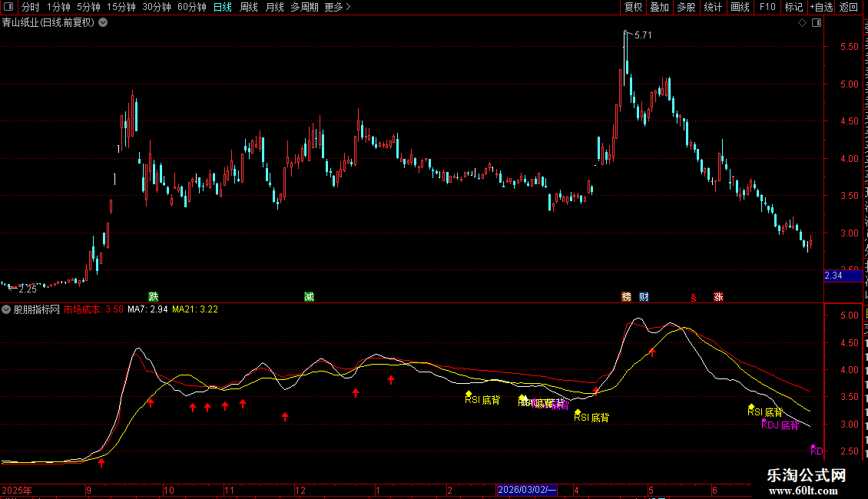Click the red arrow signal near month 9
Image resolution: width=868 pixels, height=499 pixels.
[101, 462]
